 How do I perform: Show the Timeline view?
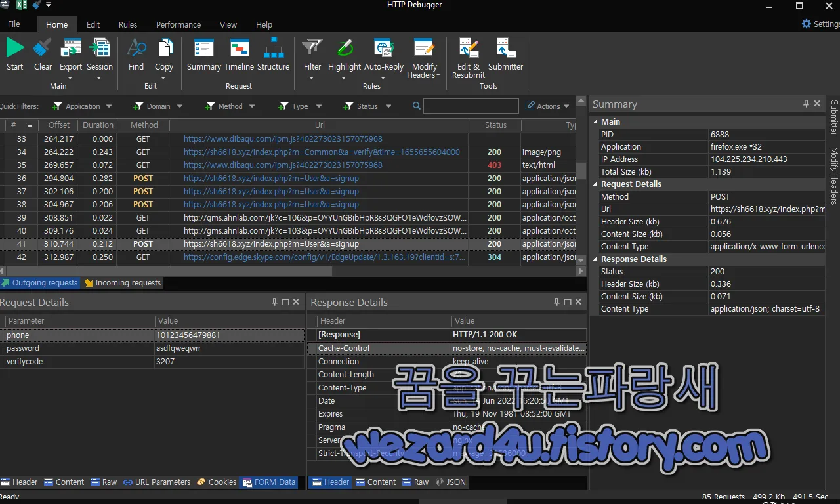point(239,55)
